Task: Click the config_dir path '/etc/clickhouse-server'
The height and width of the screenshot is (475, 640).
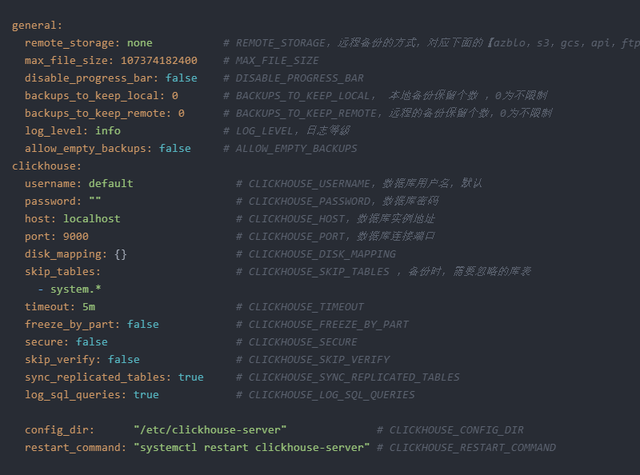Action: (x=210, y=430)
